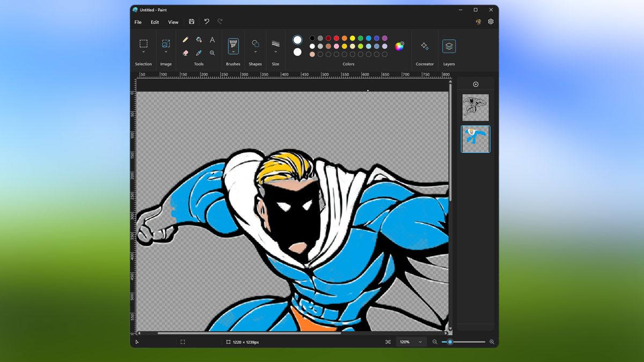Pick the orange color swatch
The width and height of the screenshot is (644, 362).
pyautogui.click(x=345, y=38)
